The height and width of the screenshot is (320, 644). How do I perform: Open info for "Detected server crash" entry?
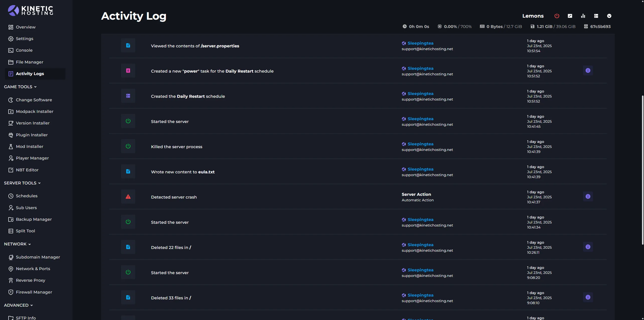588,197
